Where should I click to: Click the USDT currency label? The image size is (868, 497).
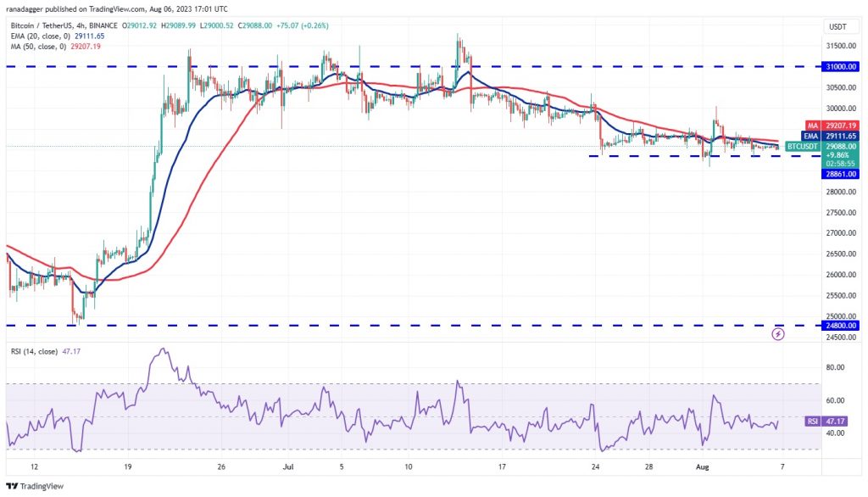[837, 26]
